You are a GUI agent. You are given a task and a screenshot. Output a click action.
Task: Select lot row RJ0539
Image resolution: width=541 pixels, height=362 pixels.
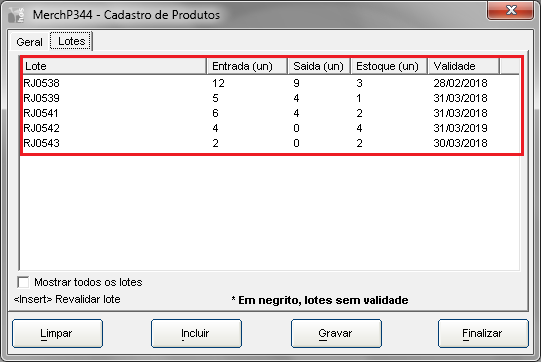pos(271,98)
